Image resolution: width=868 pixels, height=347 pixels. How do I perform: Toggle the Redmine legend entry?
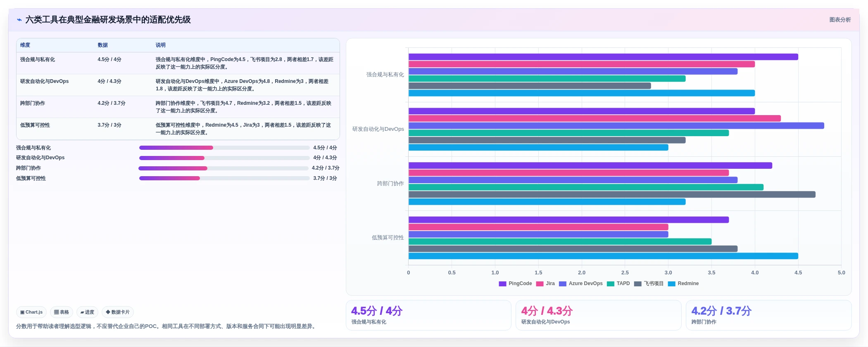[x=683, y=283]
